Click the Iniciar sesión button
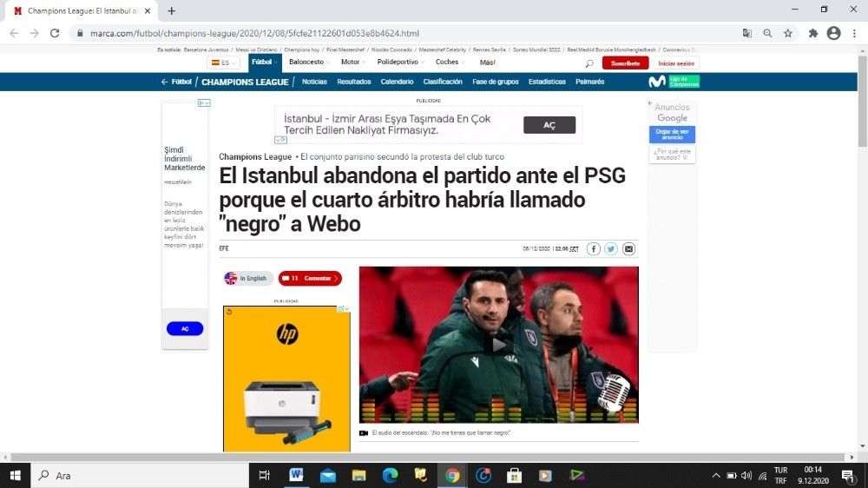This screenshot has height=488, width=868. [x=675, y=63]
